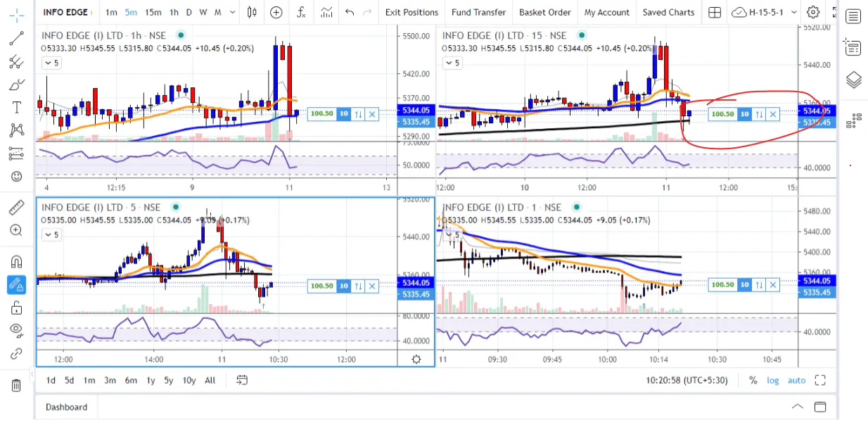
Task: Collapse the Dashboard panel chevron
Action: pyautogui.click(x=797, y=407)
